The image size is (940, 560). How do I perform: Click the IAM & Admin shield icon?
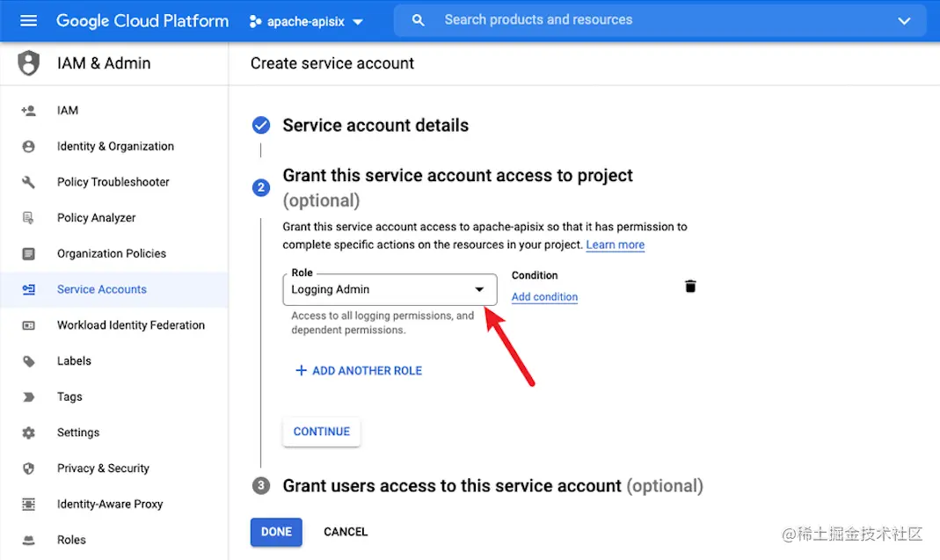(28, 63)
